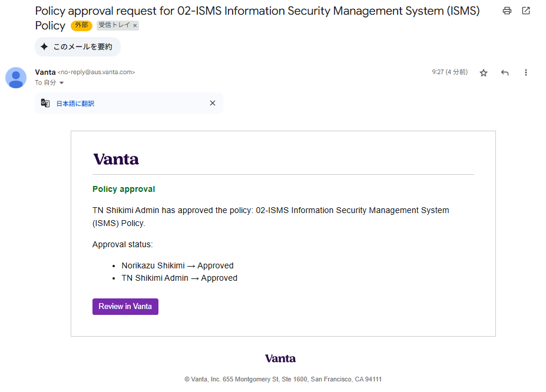Click the translate icon in the translation bar
Screen dimensions: 546x392
click(x=45, y=103)
